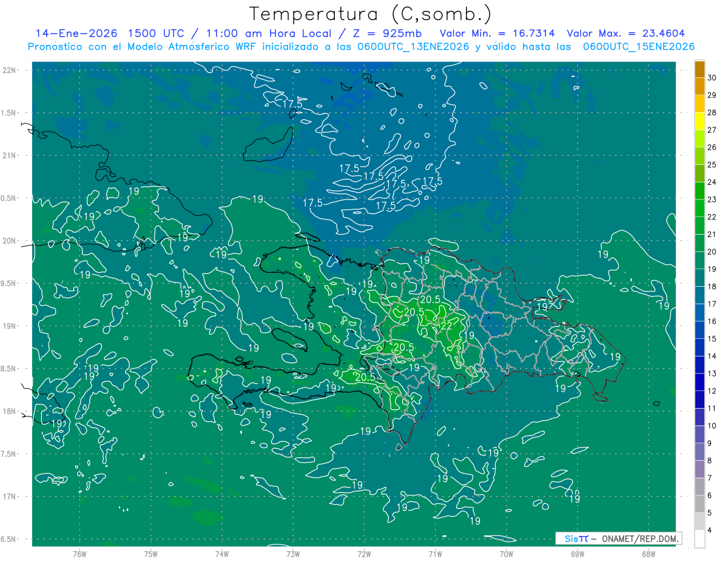The image size is (728, 562).
Task: Pick the gray swatch between 5 and 6
Action: tap(699, 504)
